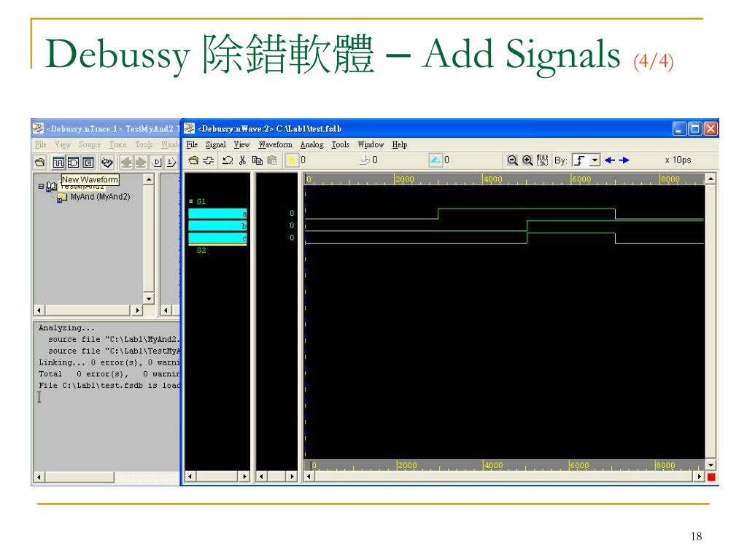Image resolution: width=747 pixels, height=560 pixels.
Task: Open Tools menu in nTrace window
Action: 144,144
